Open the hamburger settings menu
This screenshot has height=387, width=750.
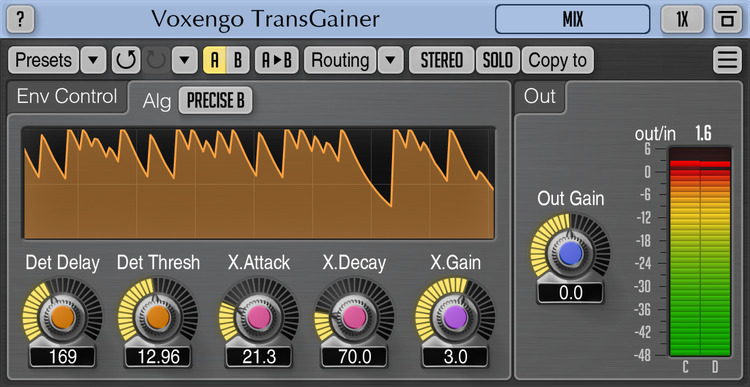tap(728, 60)
